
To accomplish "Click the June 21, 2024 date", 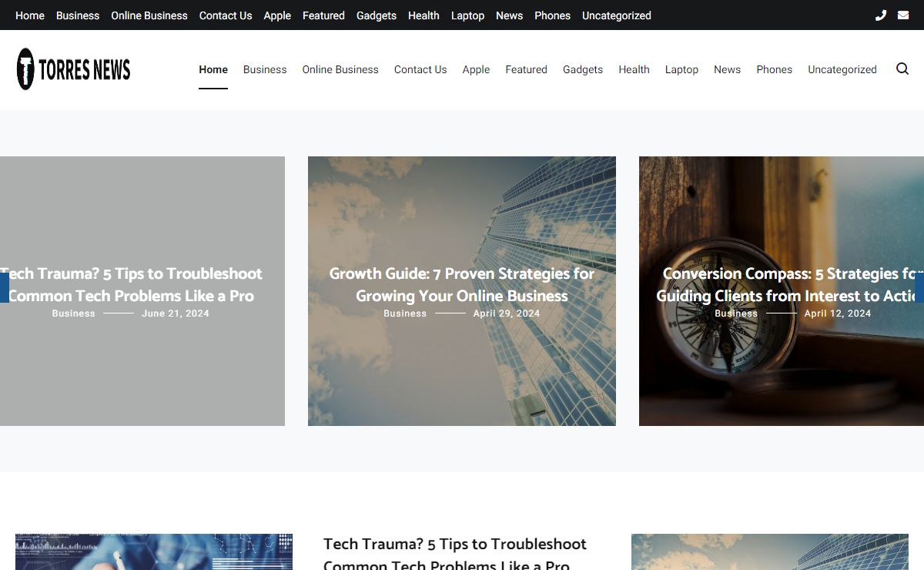I will tap(176, 313).
